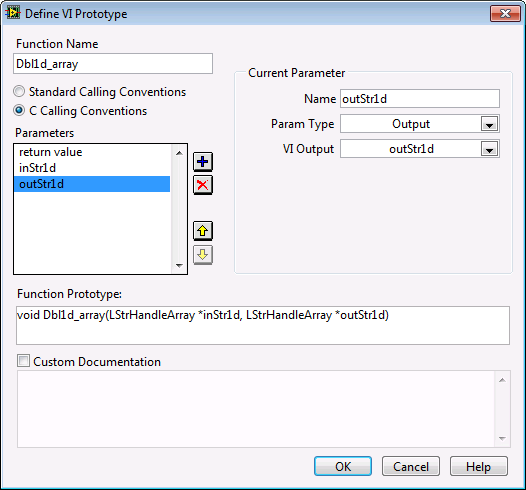Image resolution: width=526 pixels, height=490 pixels.
Task: Add a new parameter with plus icon
Action: click(x=203, y=162)
